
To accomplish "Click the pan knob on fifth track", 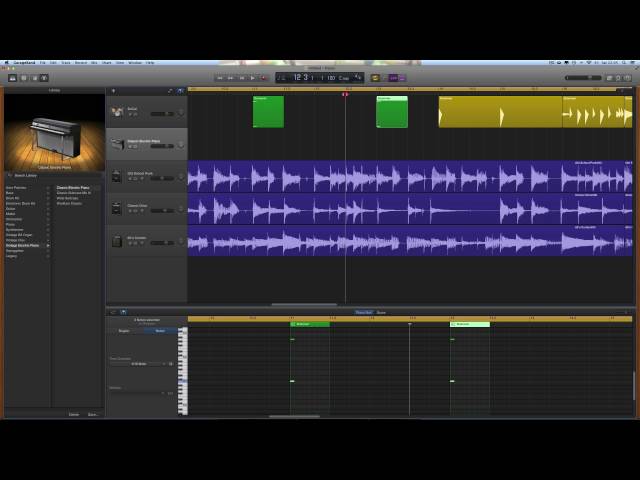I will pos(180,242).
